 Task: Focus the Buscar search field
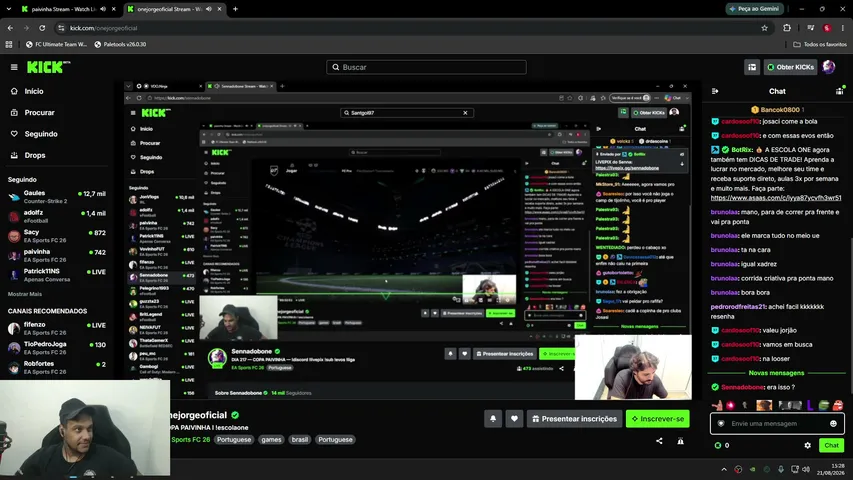[426, 67]
